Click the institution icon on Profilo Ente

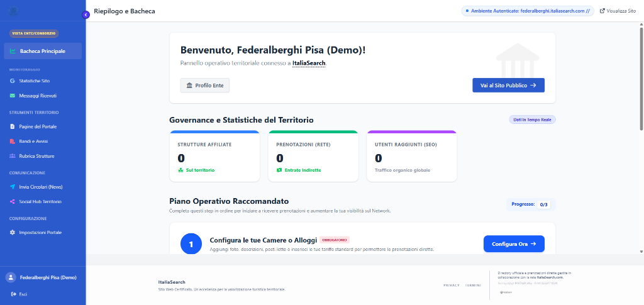point(189,86)
